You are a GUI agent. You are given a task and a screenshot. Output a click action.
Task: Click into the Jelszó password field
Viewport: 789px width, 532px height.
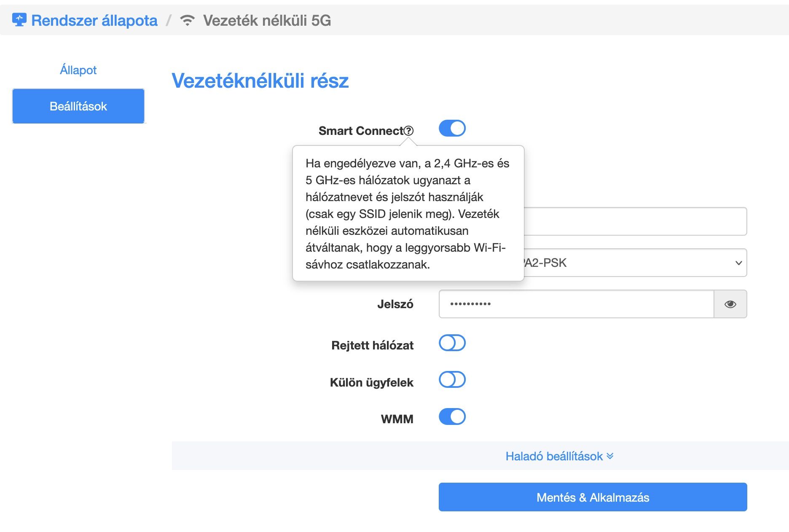(576, 304)
